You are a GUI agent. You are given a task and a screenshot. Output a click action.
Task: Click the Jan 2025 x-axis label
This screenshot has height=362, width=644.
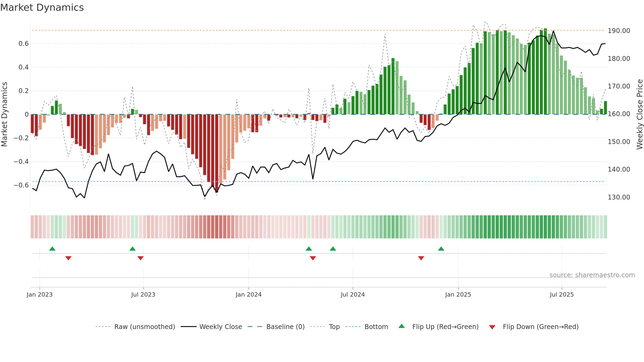(458, 294)
